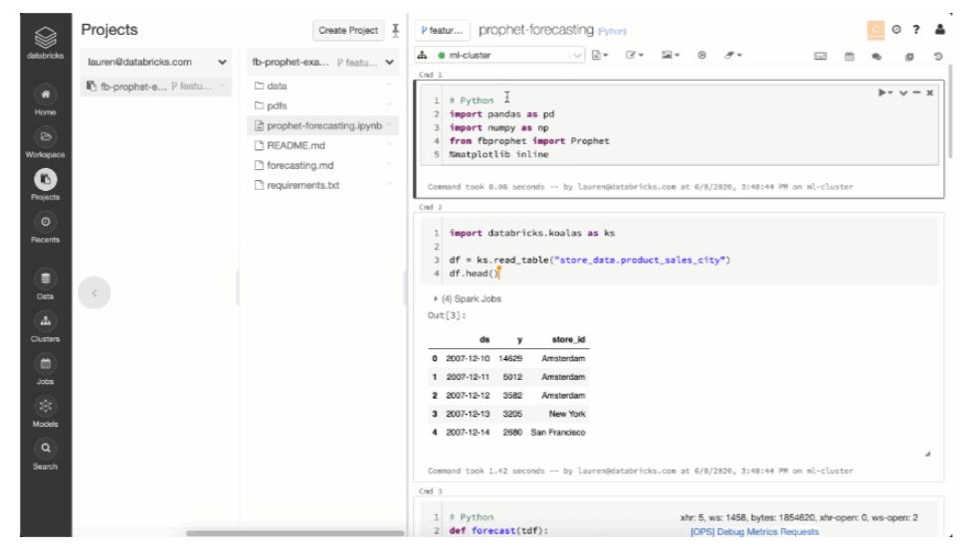Viewport: 962px width, 560px height.
Task: Click the Databricks logo in sidebar
Action: [x=45, y=43]
